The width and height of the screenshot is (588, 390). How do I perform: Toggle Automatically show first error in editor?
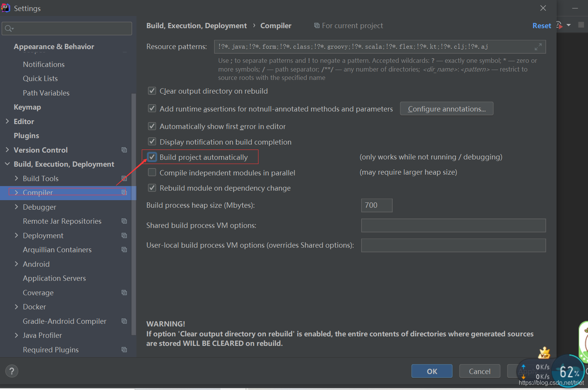pyautogui.click(x=152, y=126)
